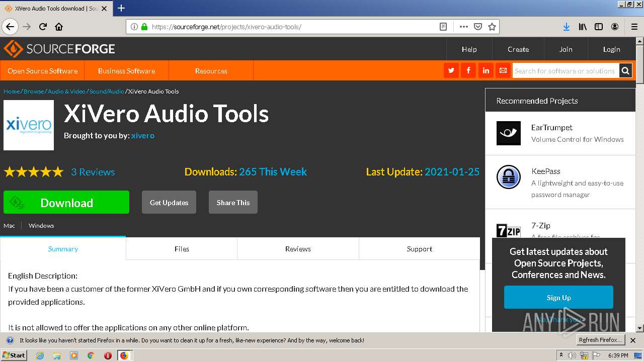Expand Open Source Software menu
This screenshot has width=644, height=362.
pyautogui.click(x=42, y=71)
